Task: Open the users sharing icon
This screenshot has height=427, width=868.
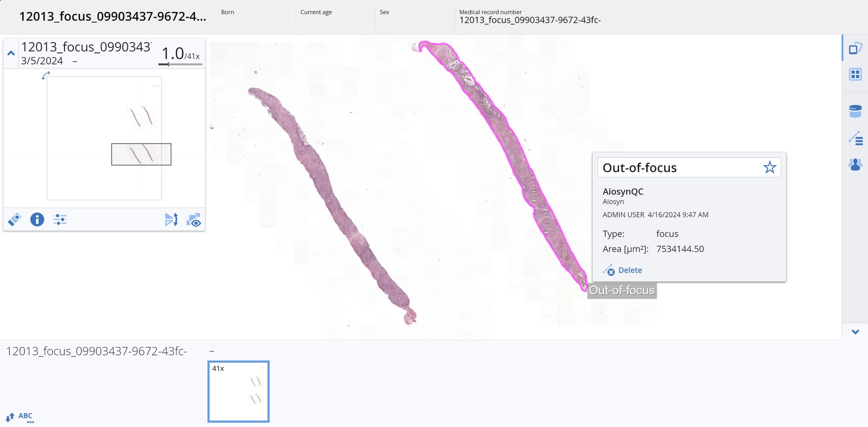Action: pos(855,165)
